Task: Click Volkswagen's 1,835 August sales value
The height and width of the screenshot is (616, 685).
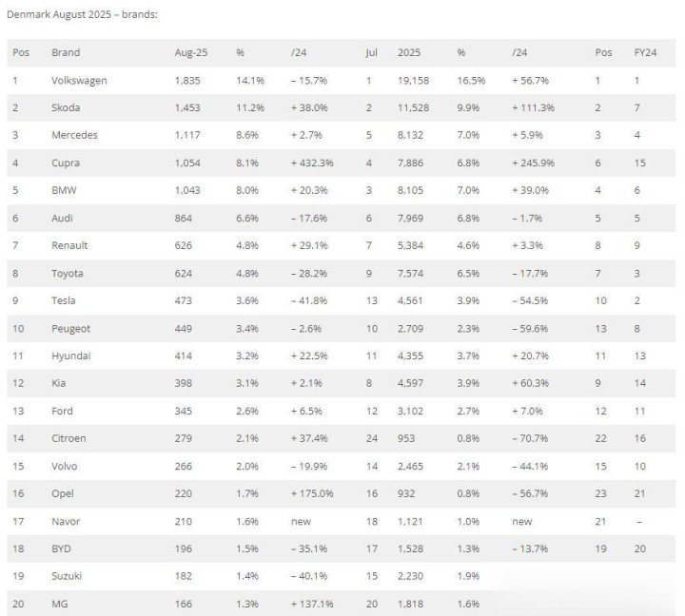Action: pos(187,80)
